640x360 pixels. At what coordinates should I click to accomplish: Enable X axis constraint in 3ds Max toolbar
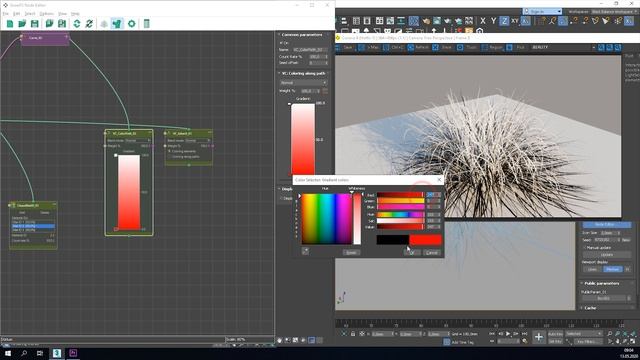point(483,21)
